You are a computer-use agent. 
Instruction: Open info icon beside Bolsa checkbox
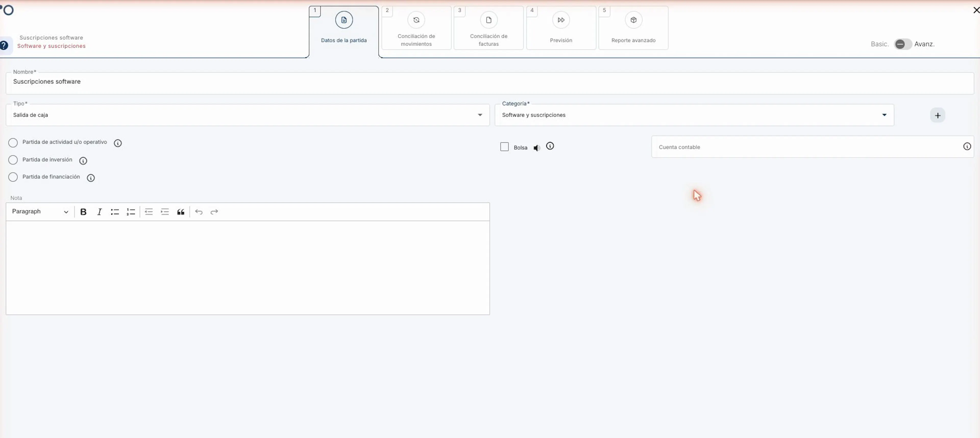(550, 146)
